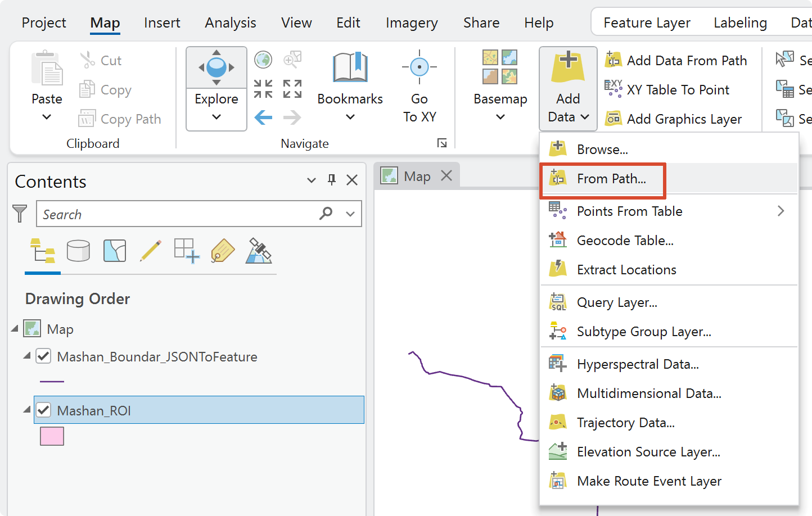Select List By Snapping icon
This screenshot has height=516, width=812.
click(187, 251)
